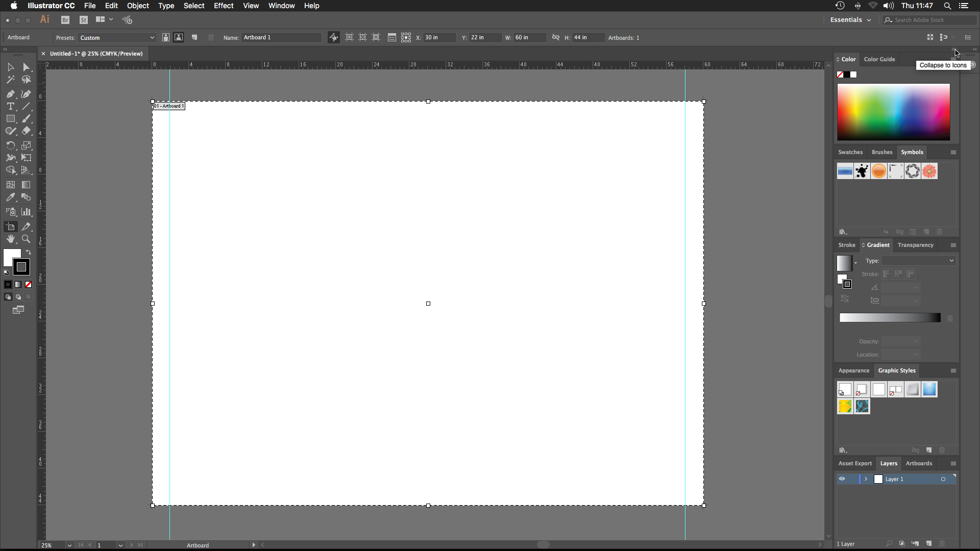Open macOS Spotlight search icon
This screenshot has width=980, height=551.
tap(947, 6)
